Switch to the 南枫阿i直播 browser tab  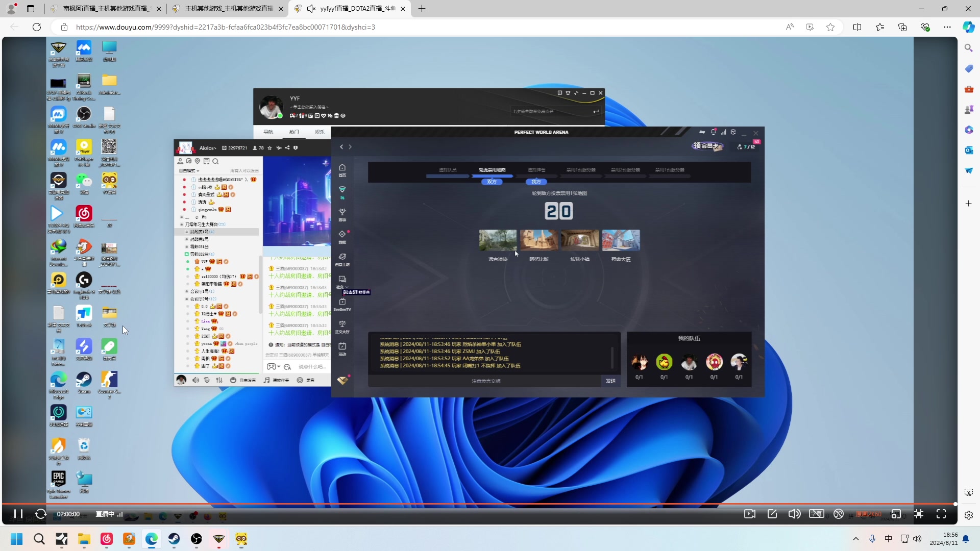coord(105,9)
